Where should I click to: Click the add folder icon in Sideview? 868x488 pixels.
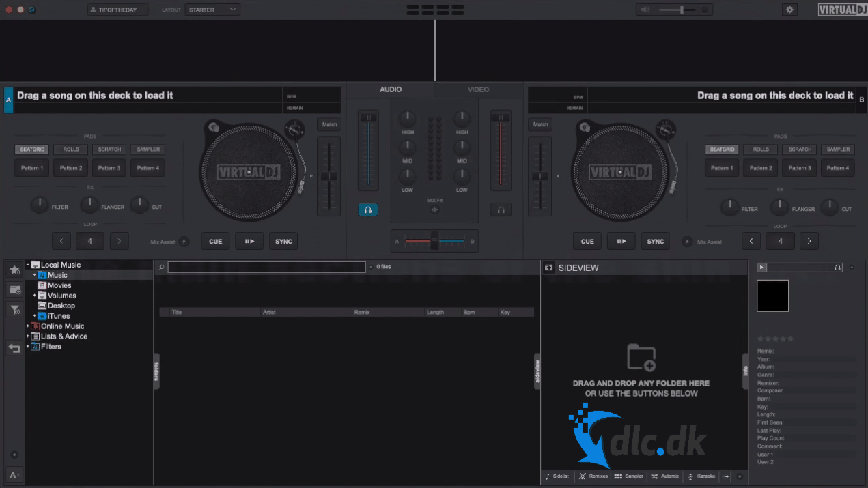[x=641, y=358]
